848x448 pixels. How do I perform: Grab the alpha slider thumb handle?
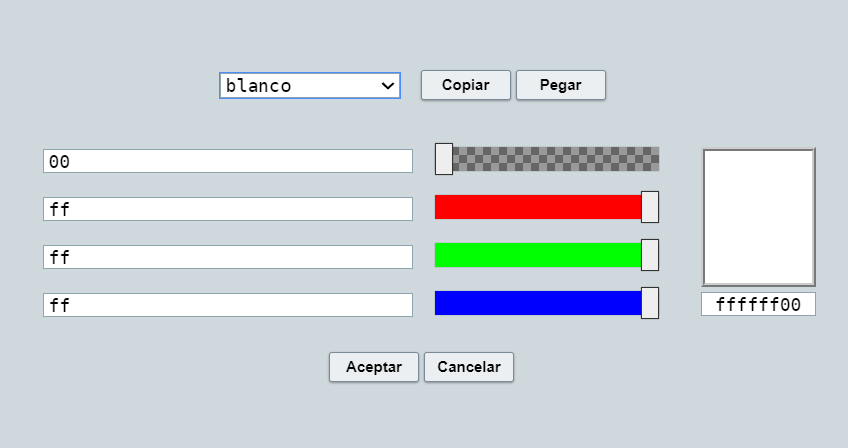tap(444, 159)
